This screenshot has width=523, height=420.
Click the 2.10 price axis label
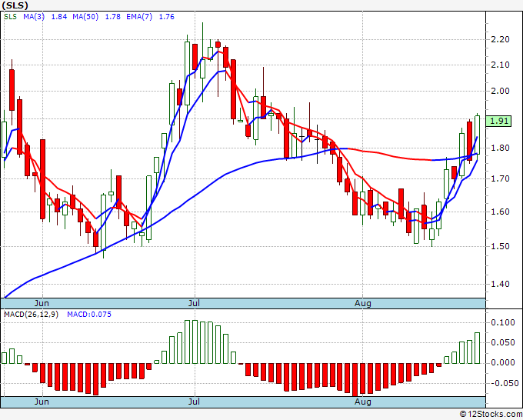click(501, 65)
